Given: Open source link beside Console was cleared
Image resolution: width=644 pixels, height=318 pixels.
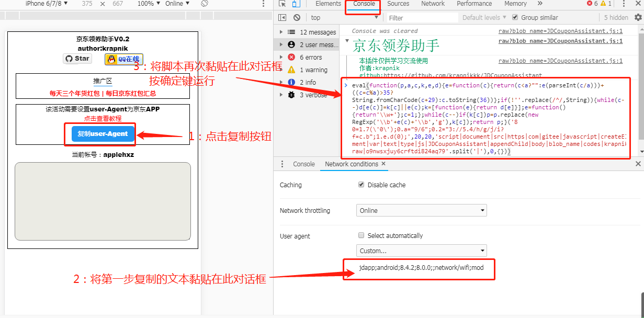Looking at the screenshot, I should [560, 31].
